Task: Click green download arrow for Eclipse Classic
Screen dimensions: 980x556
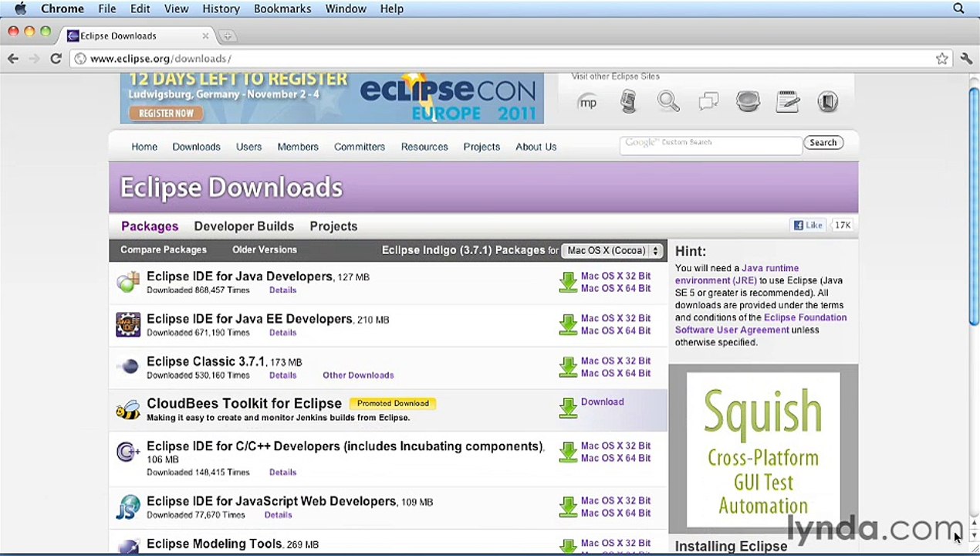Action: tap(568, 368)
